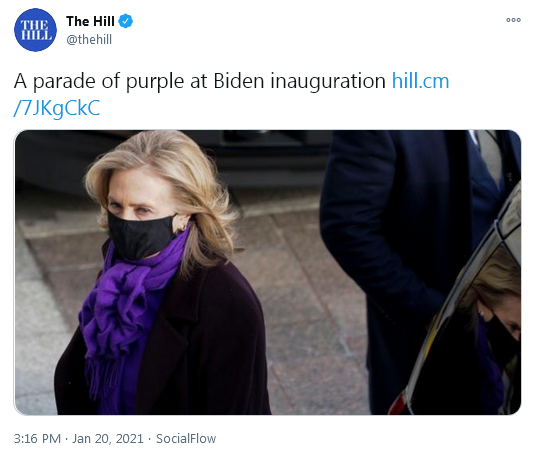Click the word inauguration in the tweet
The width and height of the screenshot is (535, 459).
pyautogui.click(x=328, y=82)
